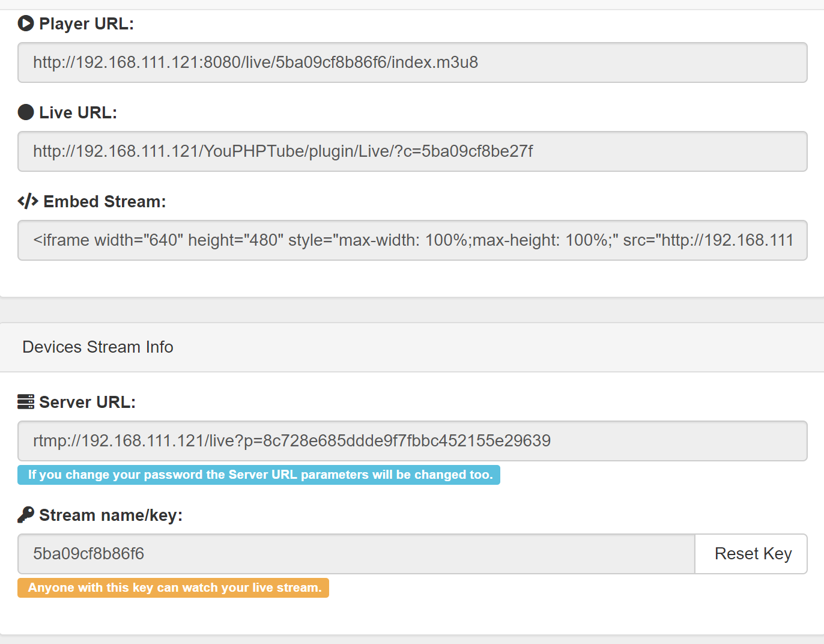
Task: Click the Embed Stream heading text
Action: (x=105, y=201)
